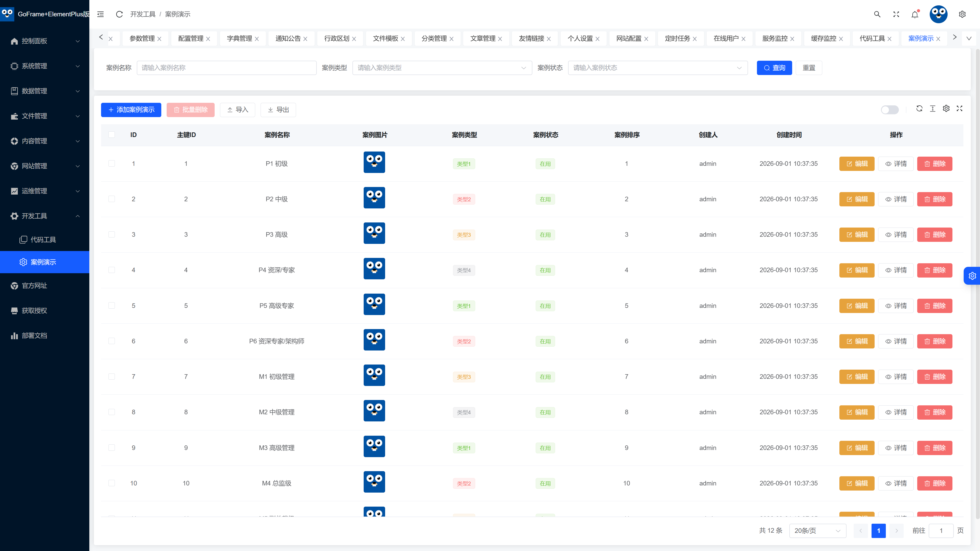The image size is (980, 551).
Task: Refresh the table with reload icon
Action: pos(919,109)
